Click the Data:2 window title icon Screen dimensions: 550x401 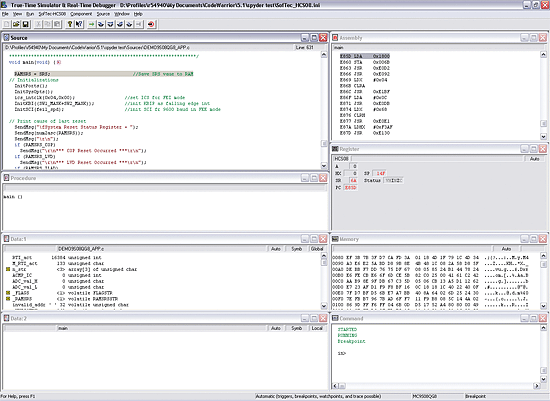tap(6, 318)
